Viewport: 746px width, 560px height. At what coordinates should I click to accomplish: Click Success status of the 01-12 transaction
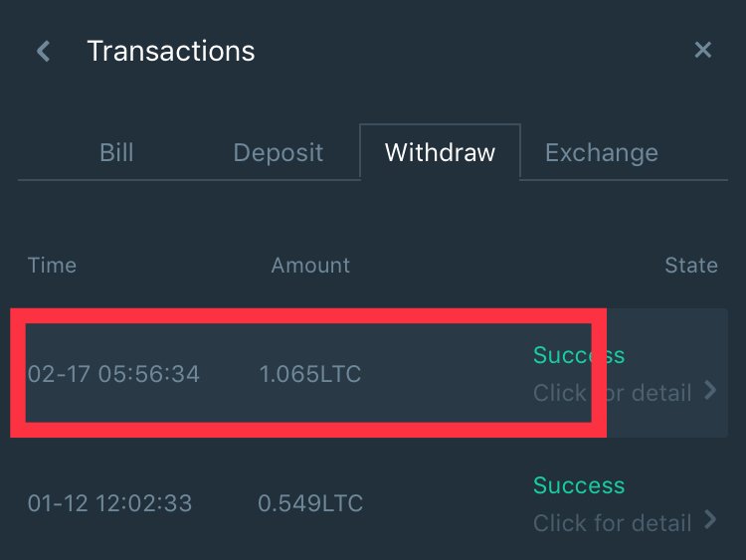pyautogui.click(x=578, y=485)
